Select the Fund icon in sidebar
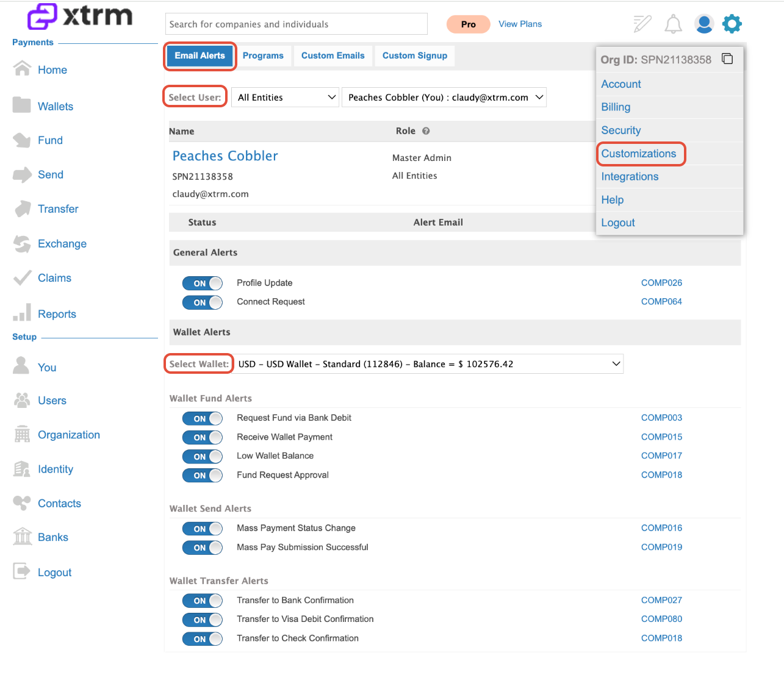 [22, 140]
